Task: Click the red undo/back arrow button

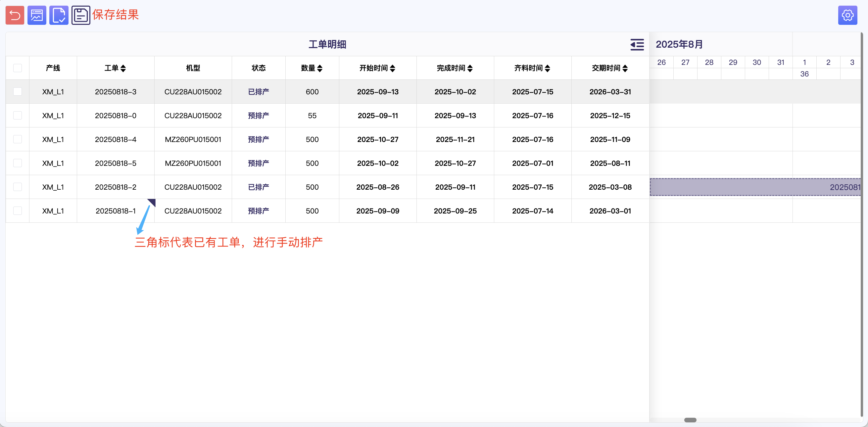Action: coord(15,15)
